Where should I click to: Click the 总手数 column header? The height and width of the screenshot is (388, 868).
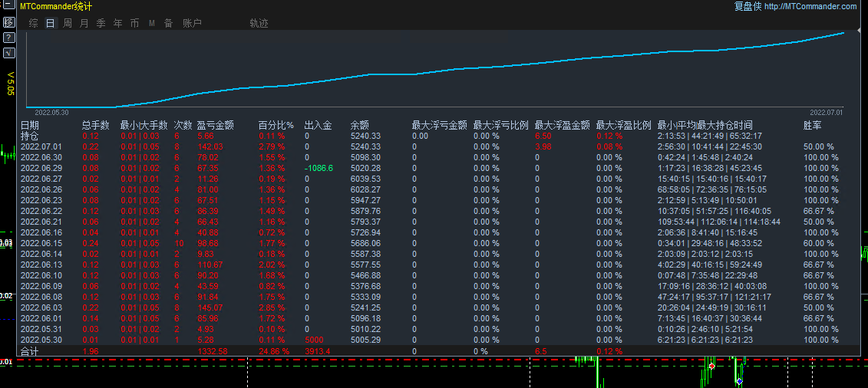tap(96, 126)
